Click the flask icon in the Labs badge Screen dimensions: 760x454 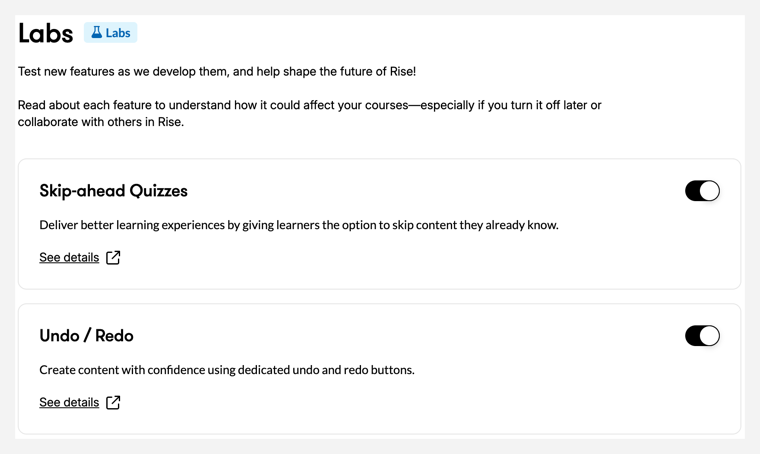(x=97, y=33)
